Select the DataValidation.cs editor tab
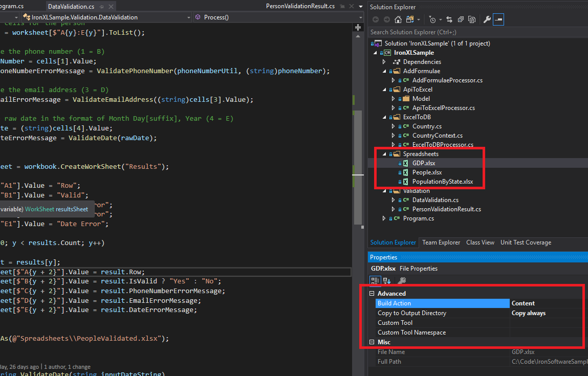This screenshot has width=588, height=376. [71, 6]
